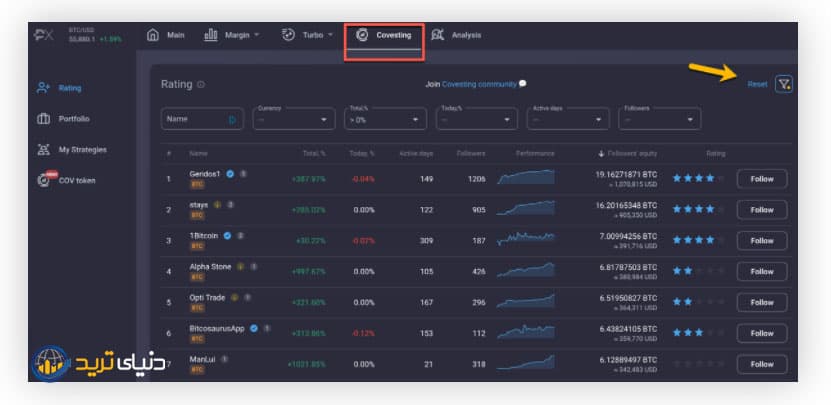The width and height of the screenshot is (831, 405).
Task: Open Geridos1 performance chart
Action: tap(526, 177)
